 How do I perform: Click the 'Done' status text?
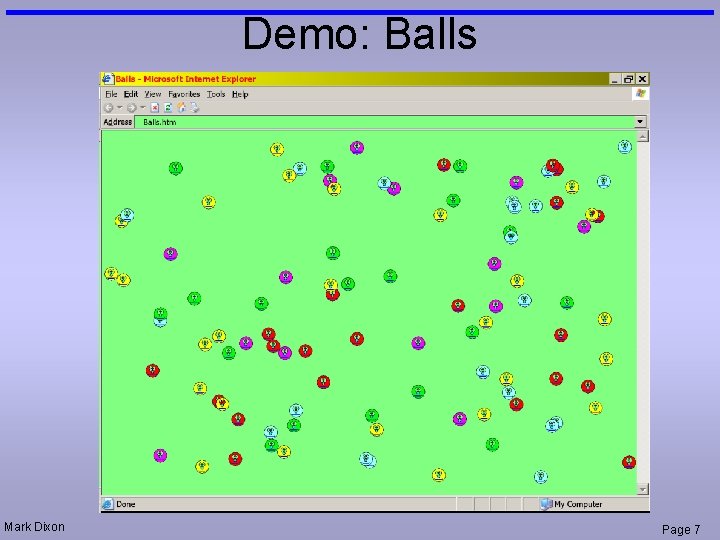[126, 504]
